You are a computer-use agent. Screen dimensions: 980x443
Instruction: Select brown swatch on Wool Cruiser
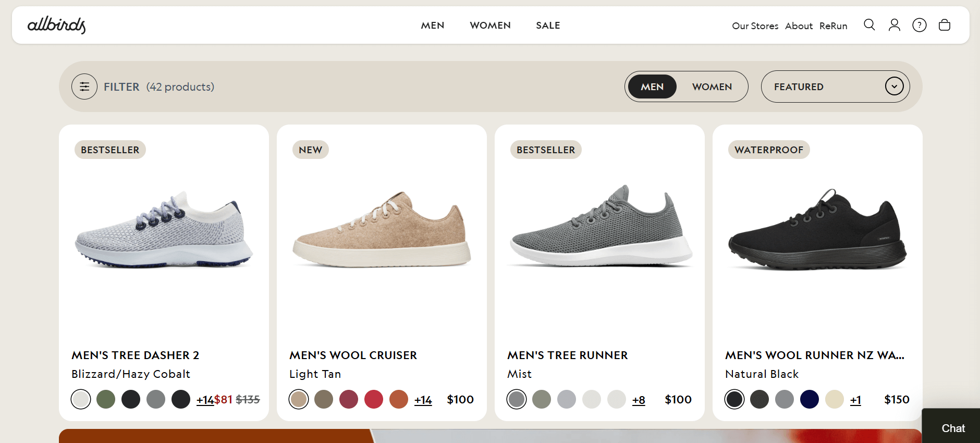coord(324,399)
